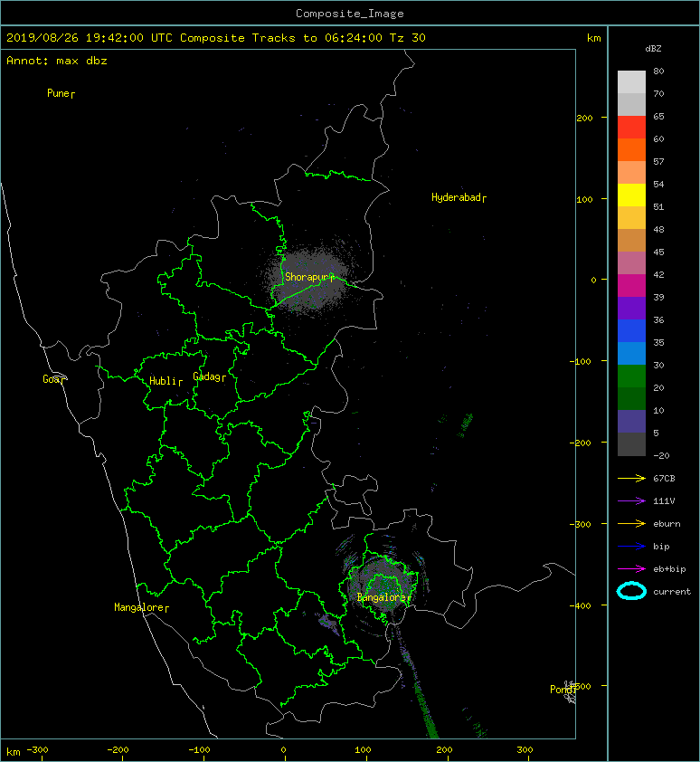Select the magenta 42 dBZ color swatch

pos(631,285)
